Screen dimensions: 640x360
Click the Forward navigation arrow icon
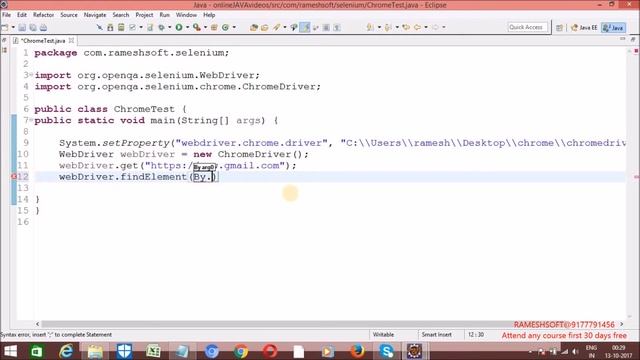[435, 27]
